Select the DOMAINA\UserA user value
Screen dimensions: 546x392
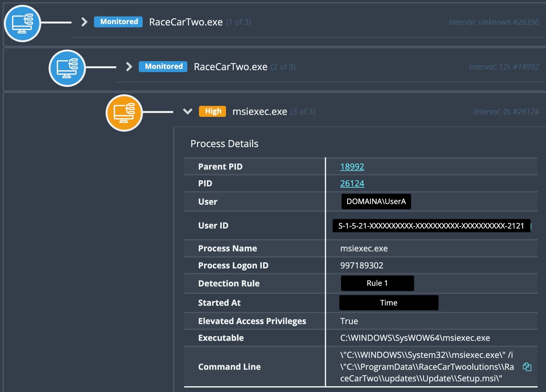[x=376, y=201]
